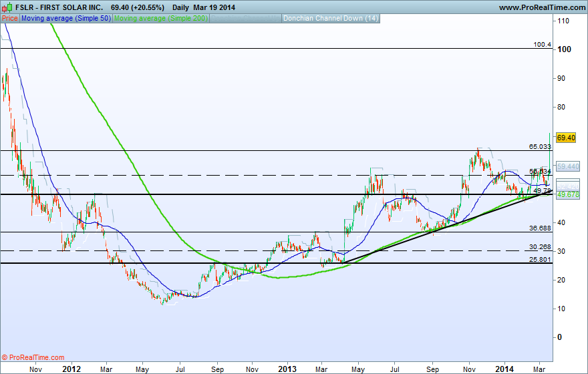Click the Mar 19 2014 date text

click(214, 7)
